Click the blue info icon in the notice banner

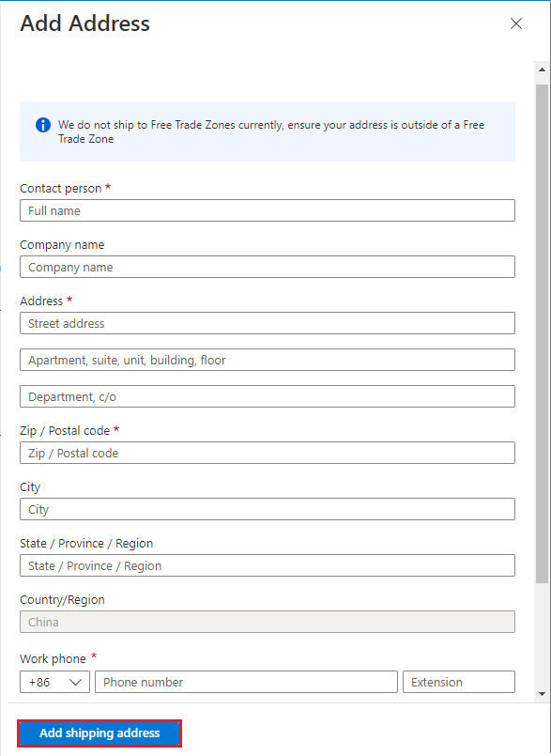click(42, 125)
